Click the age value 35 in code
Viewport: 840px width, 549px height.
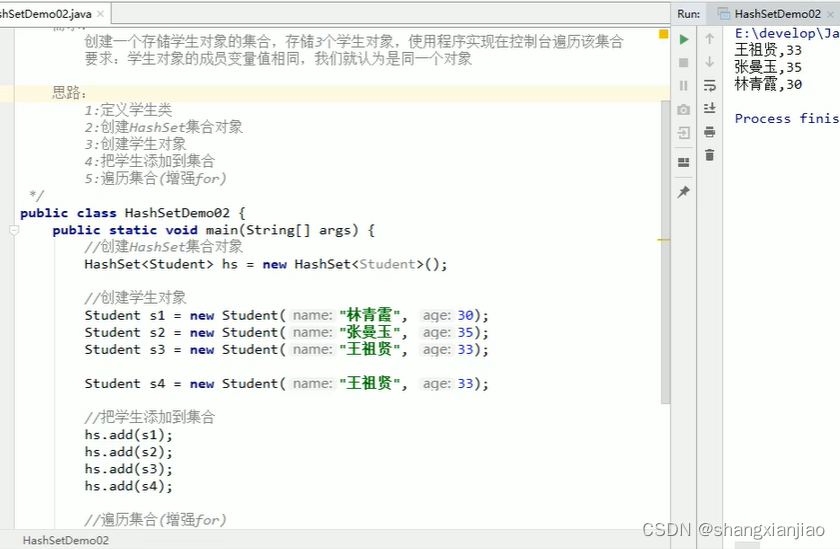click(x=466, y=333)
